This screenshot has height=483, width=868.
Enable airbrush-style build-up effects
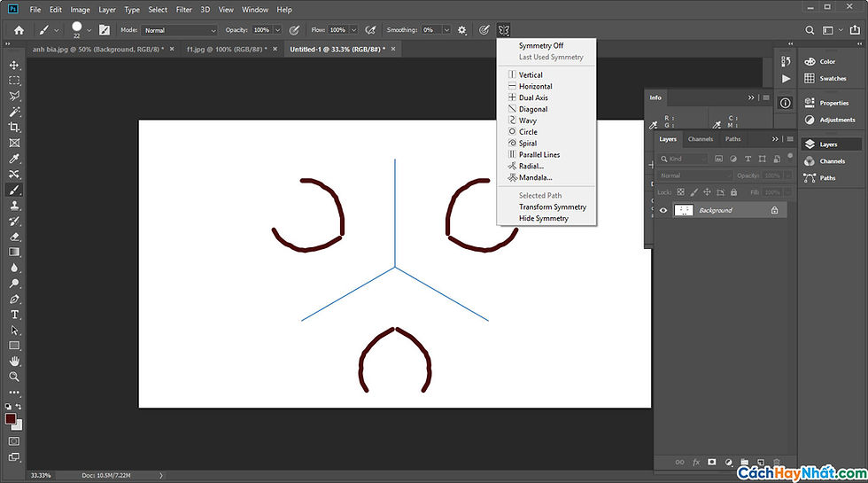370,30
